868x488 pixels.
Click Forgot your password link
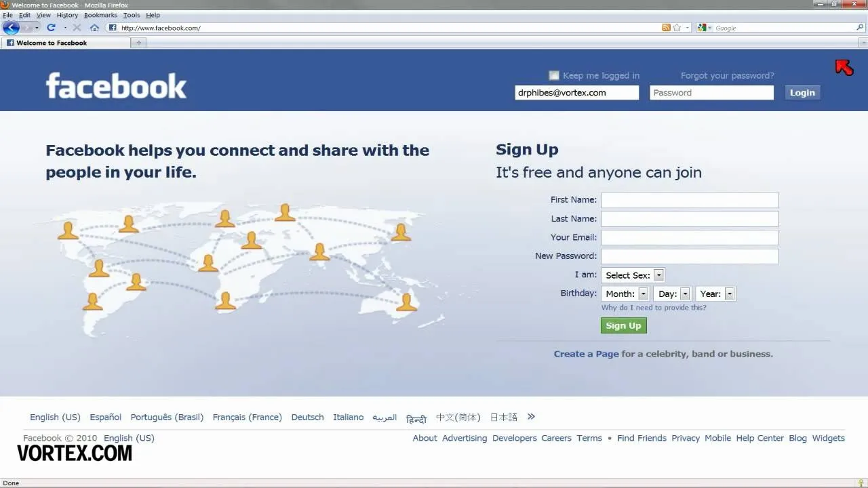(x=727, y=75)
